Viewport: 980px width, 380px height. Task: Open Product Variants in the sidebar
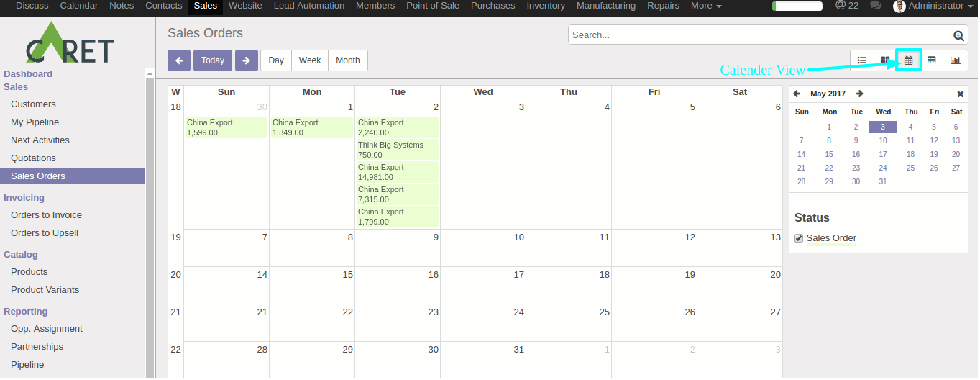pos(45,290)
